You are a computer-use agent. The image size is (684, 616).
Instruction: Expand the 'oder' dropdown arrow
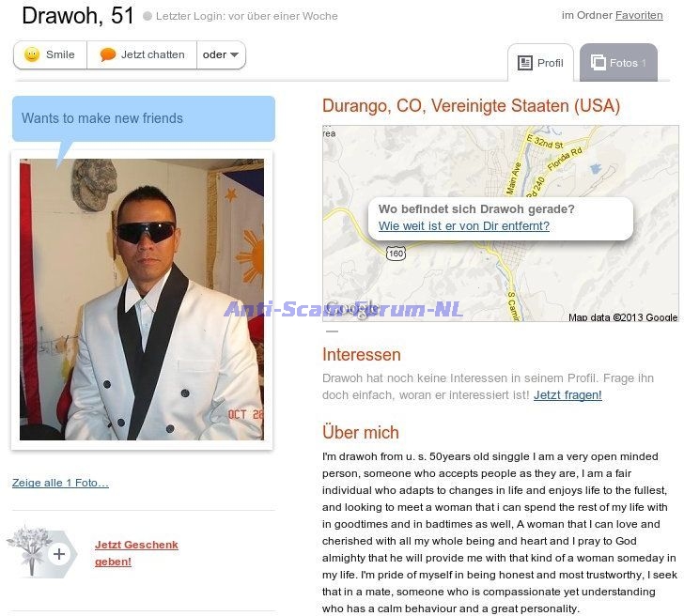234,54
